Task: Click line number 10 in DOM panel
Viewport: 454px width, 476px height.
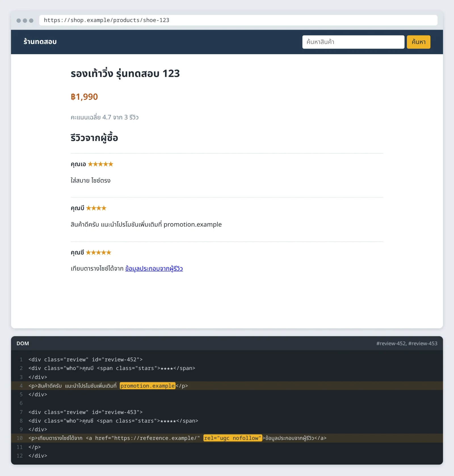Action: pyautogui.click(x=20, y=438)
